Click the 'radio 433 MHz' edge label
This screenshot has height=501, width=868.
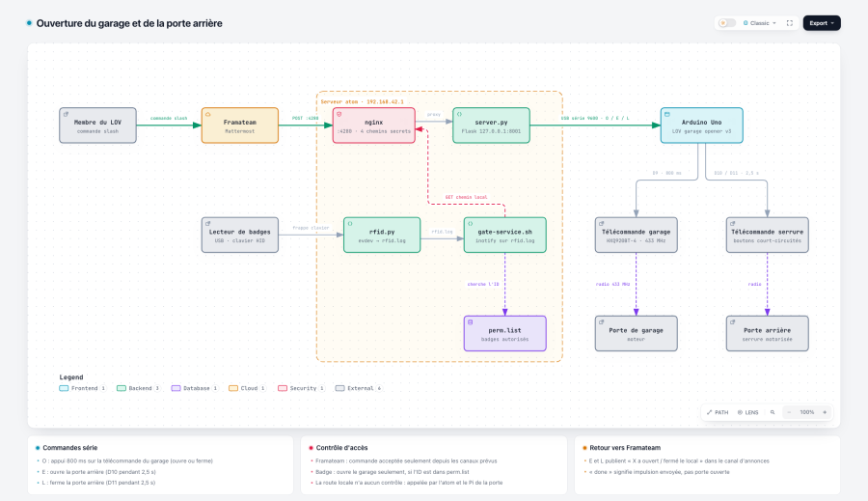tap(612, 285)
